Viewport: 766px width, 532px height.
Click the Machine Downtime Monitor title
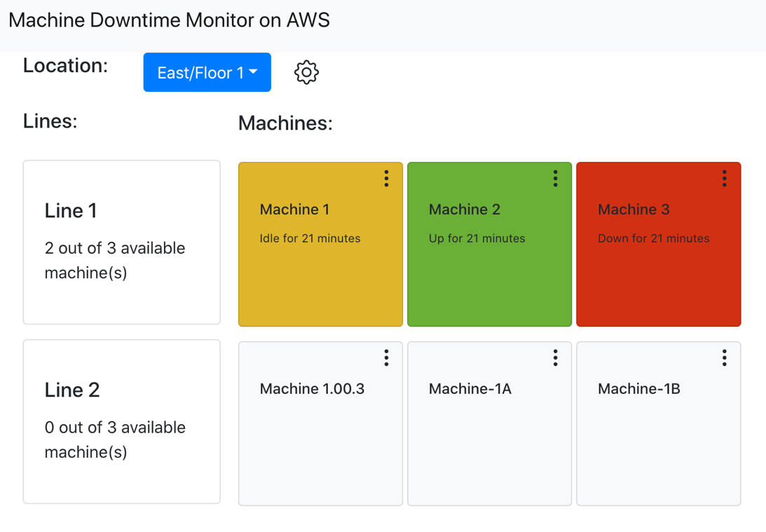pos(168,20)
